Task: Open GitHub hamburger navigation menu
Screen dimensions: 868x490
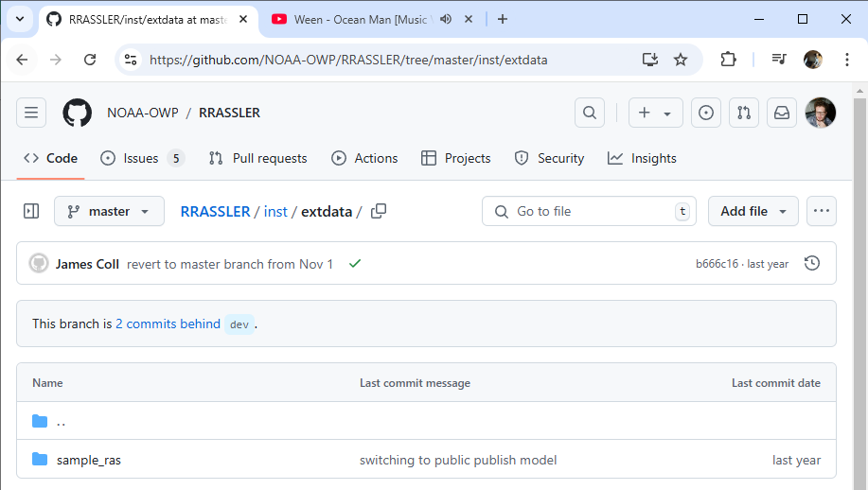Action: [31, 113]
